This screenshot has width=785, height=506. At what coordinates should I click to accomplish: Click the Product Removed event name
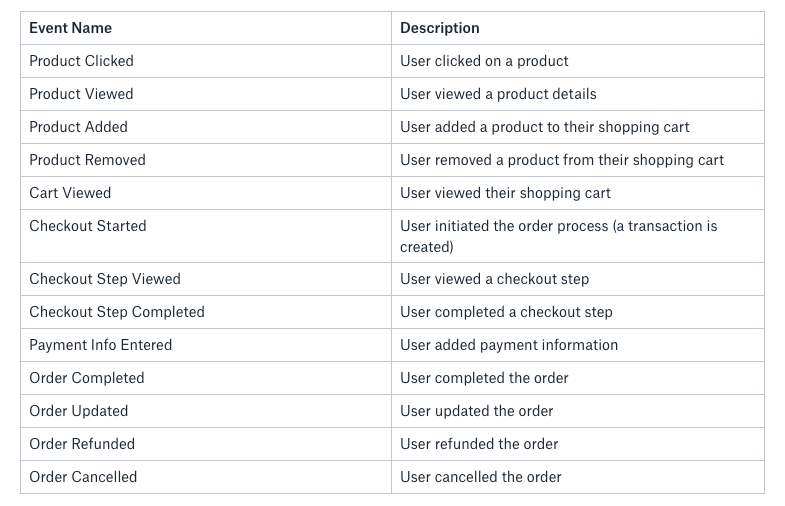click(x=87, y=160)
